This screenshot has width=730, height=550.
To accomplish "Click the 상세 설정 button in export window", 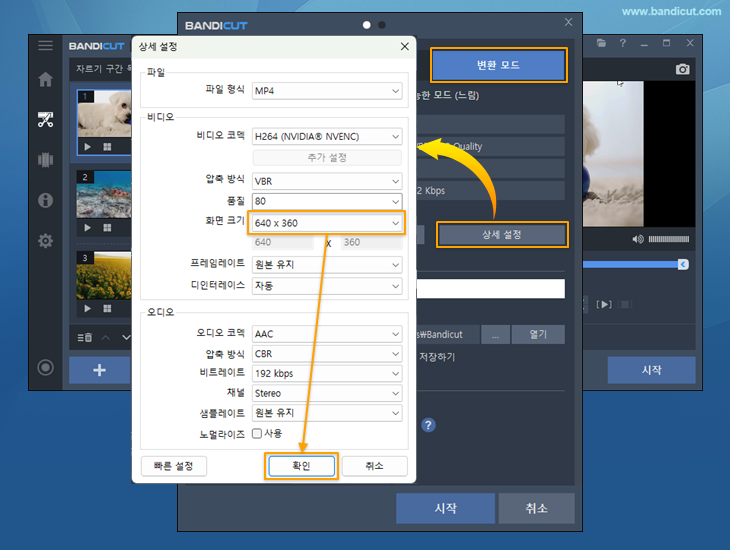I will pyautogui.click(x=502, y=235).
